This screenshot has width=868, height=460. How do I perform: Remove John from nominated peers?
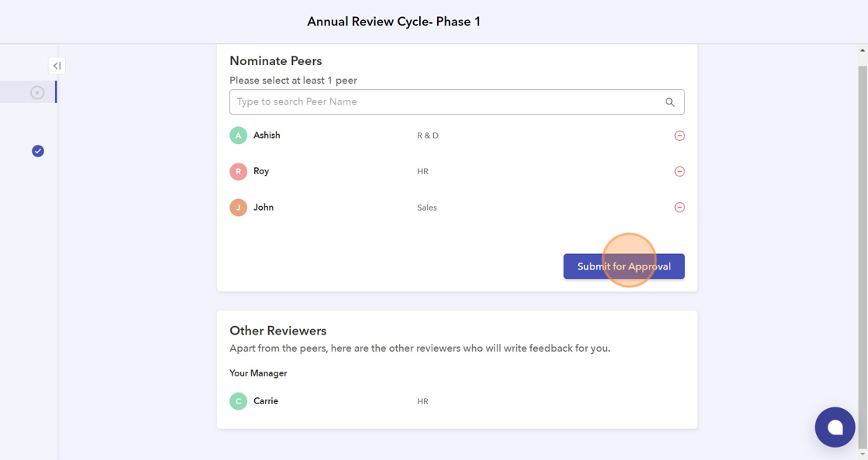680,208
